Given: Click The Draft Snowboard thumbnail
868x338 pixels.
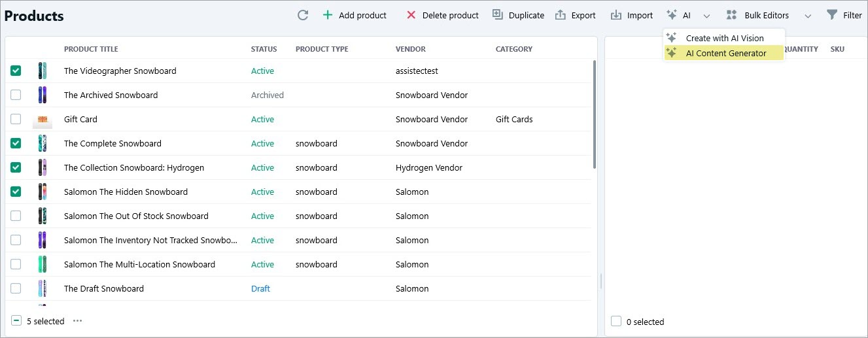Looking at the screenshot, I should point(43,288).
